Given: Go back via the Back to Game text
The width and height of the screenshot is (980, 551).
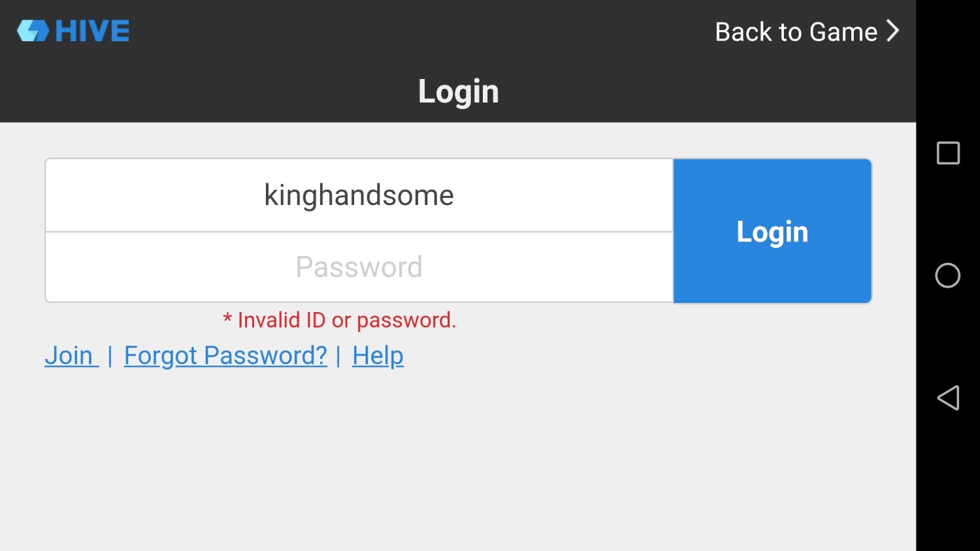Looking at the screenshot, I should tap(796, 32).
